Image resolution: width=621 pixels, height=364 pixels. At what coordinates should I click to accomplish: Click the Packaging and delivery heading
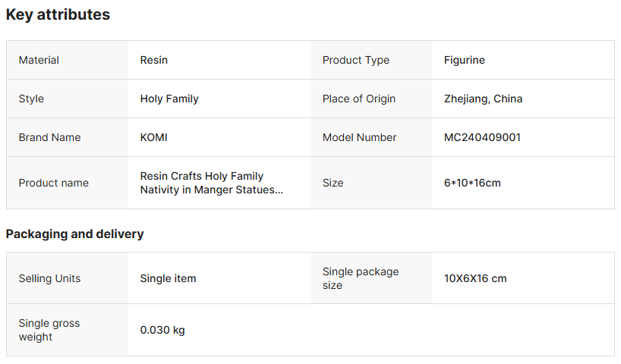point(74,234)
